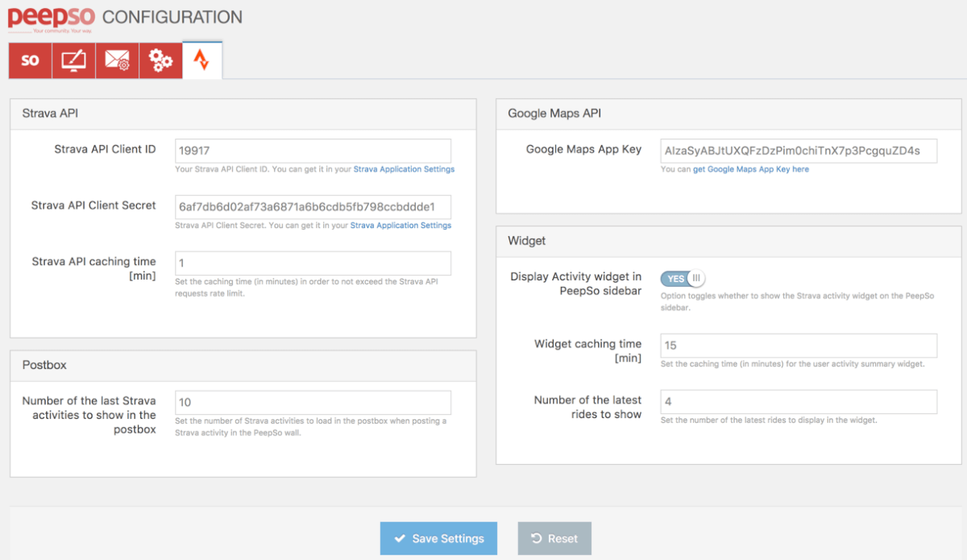967x560 pixels.
Task: Open the PeepSo 'SO' main config tab
Action: click(x=30, y=60)
